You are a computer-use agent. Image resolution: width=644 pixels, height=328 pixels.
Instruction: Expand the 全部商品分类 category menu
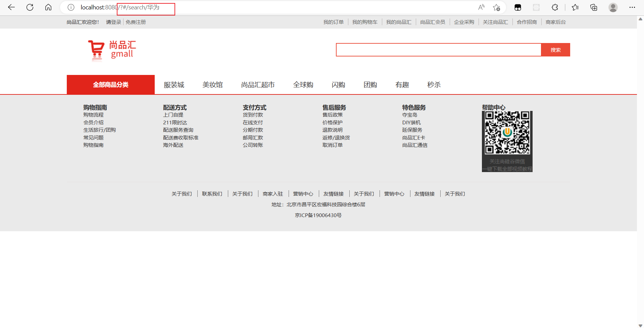tap(110, 84)
